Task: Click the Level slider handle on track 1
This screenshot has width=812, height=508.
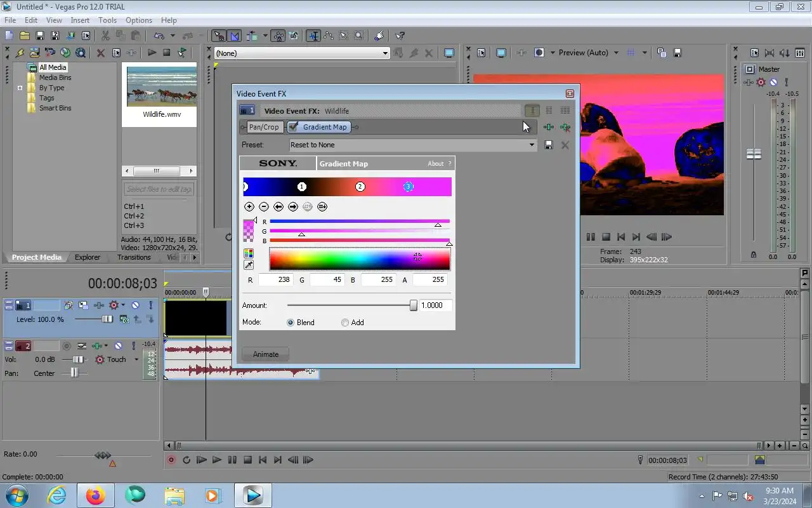Action: [107, 319]
